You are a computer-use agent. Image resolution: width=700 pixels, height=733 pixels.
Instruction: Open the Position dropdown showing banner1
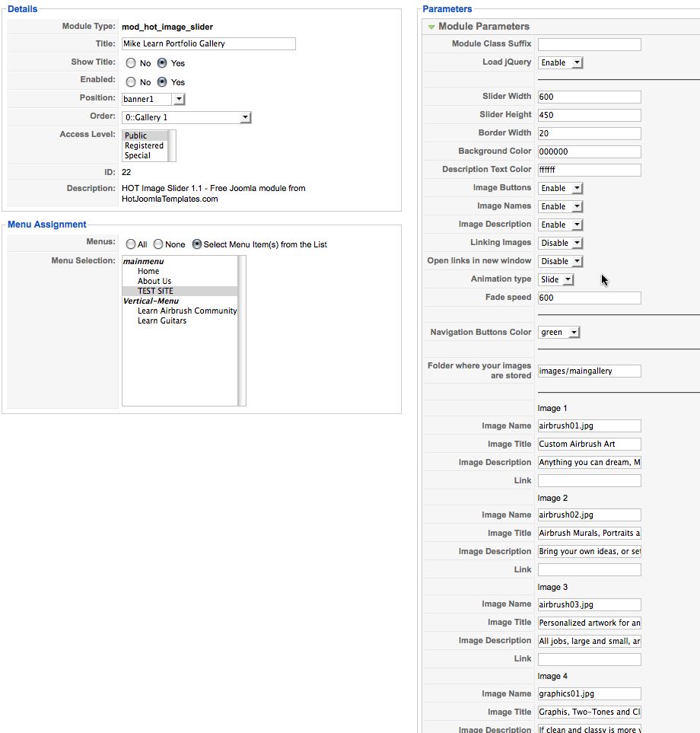point(153,99)
